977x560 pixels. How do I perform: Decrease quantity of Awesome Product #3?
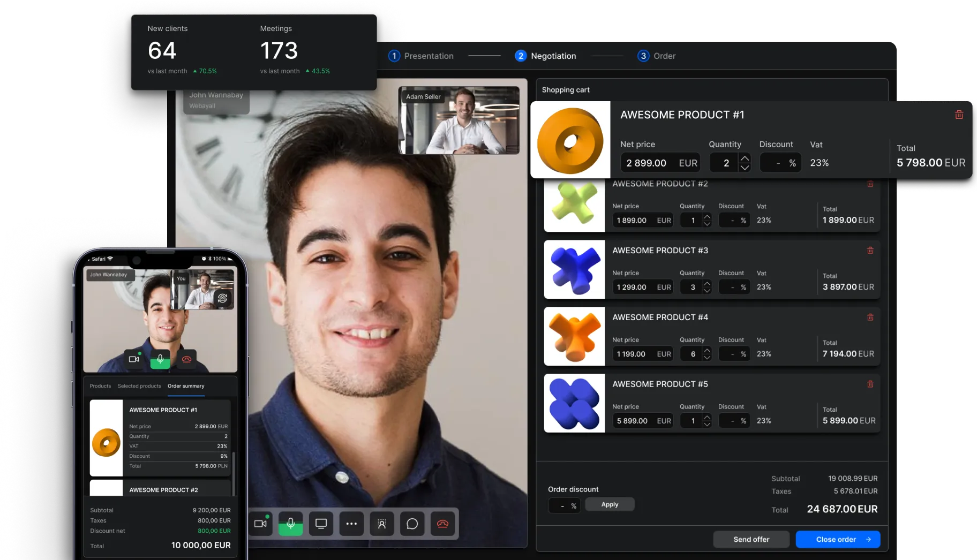pyautogui.click(x=707, y=291)
